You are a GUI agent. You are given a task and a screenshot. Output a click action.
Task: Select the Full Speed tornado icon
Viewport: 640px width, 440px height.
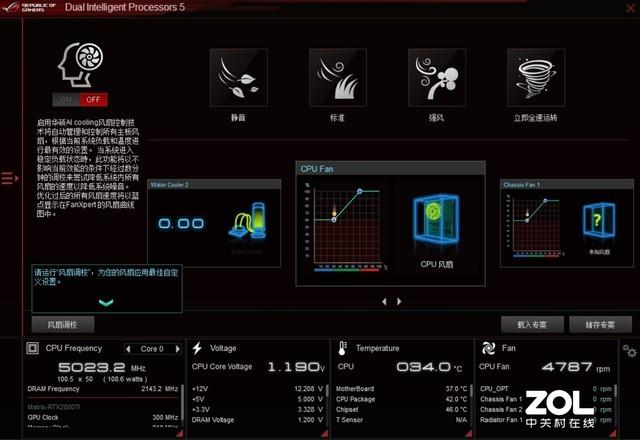click(x=536, y=78)
